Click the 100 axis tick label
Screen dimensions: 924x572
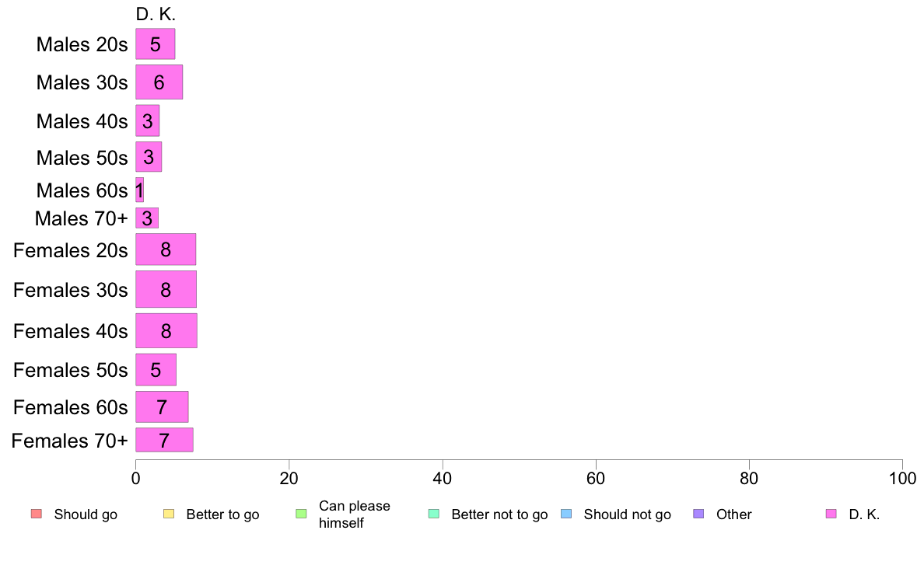(902, 478)
